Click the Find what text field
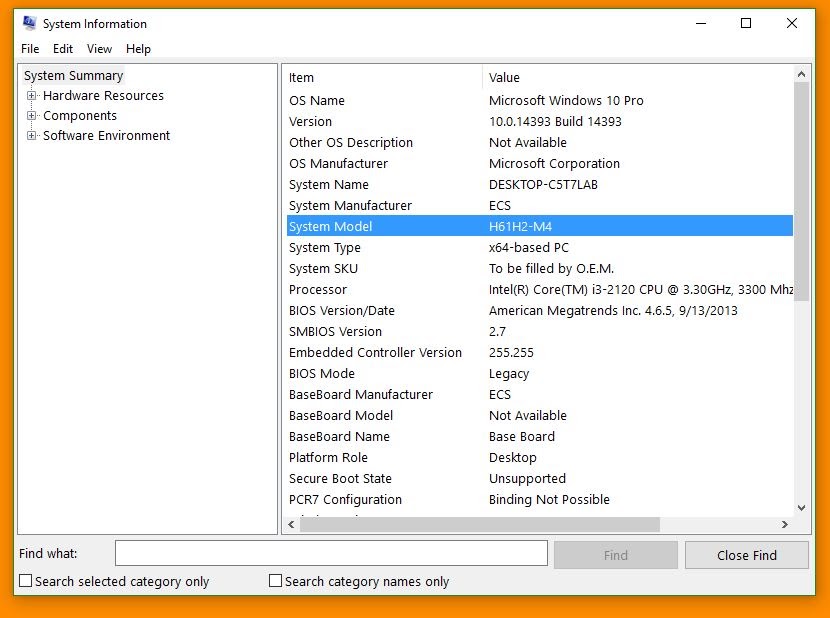Screen dimensions: 830x618 (x=331, y=553)
